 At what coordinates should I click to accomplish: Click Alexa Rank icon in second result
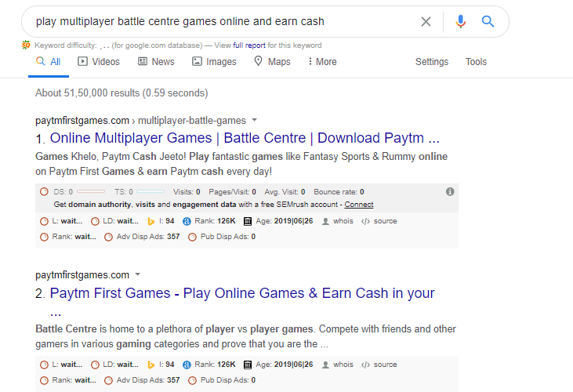pyautogui.click(x=187, y=365)
